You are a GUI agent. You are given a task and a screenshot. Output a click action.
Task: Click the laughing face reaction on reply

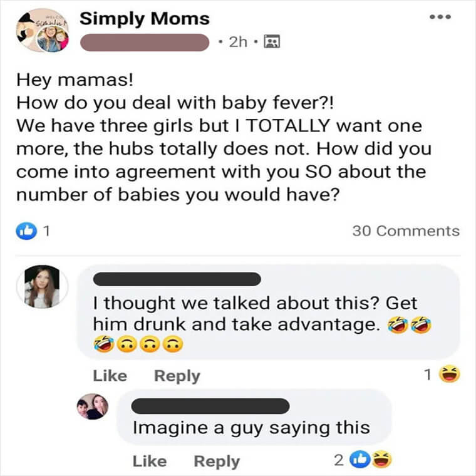pos(382,460)
